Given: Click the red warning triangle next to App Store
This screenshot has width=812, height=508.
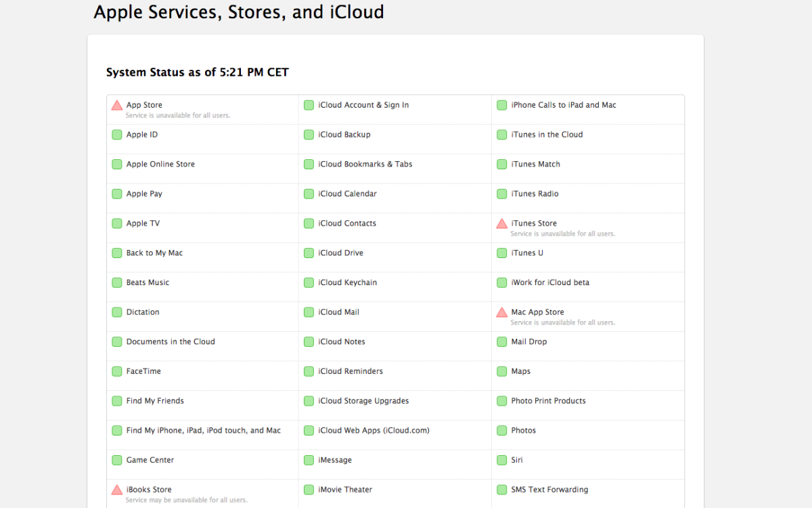Looking at the screenshot, I should point(116,105).
